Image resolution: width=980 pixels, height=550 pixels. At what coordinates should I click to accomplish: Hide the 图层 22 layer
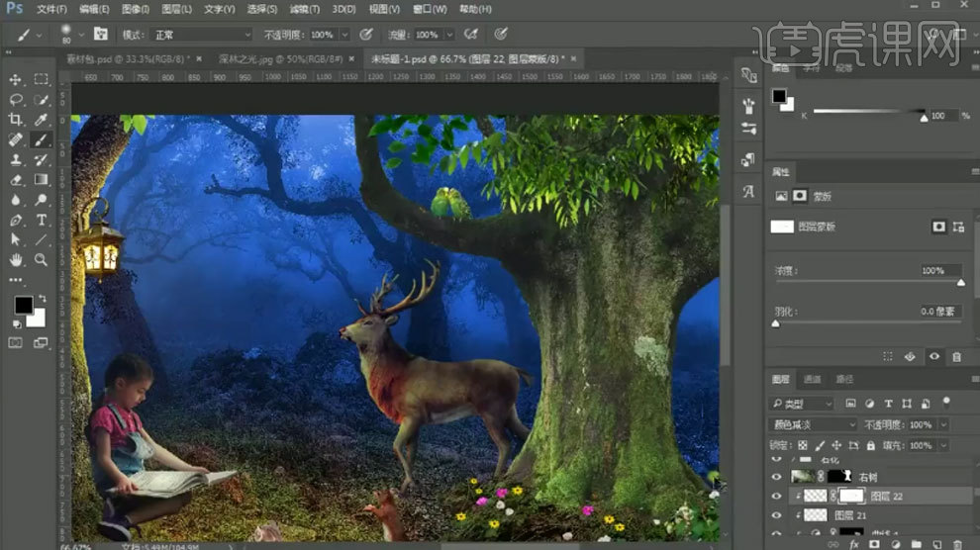point(776,497)
